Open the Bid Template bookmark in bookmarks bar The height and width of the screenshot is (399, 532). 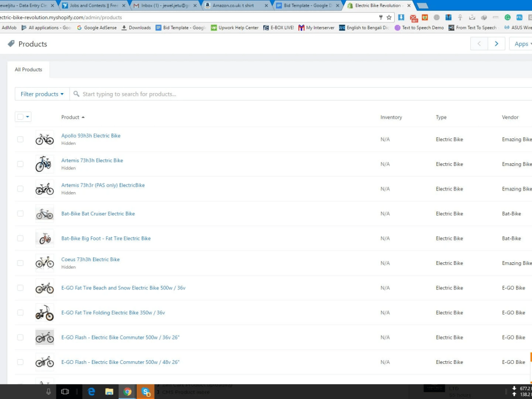pos(181,28)
